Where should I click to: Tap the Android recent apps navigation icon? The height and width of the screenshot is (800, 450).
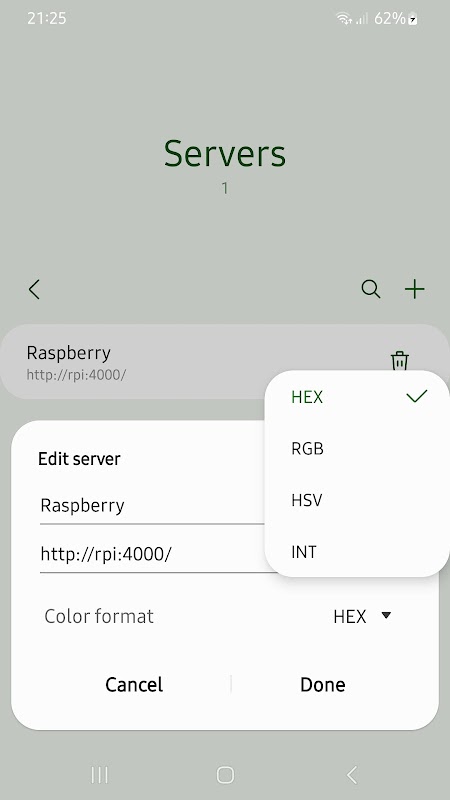[99, 775]
